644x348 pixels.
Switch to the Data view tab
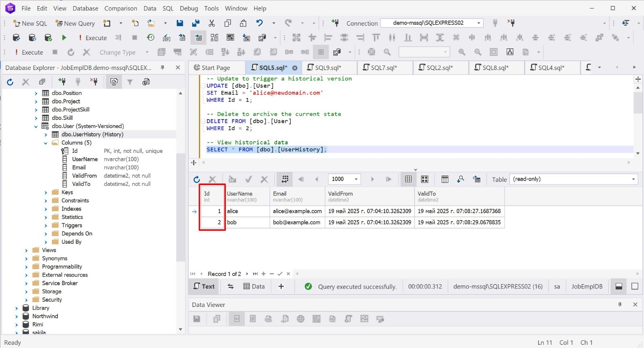254,286
